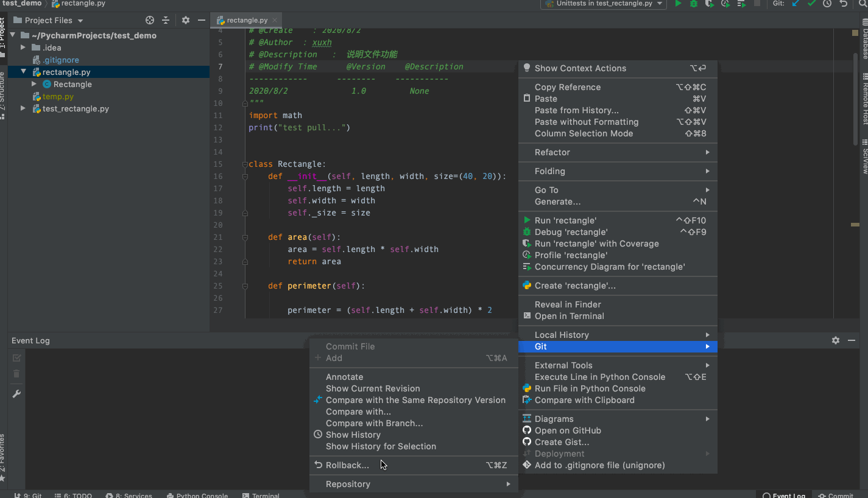Screen dimensions: 868x498
Task: Select temp.py in the Project tree
Action: (58, 96)
